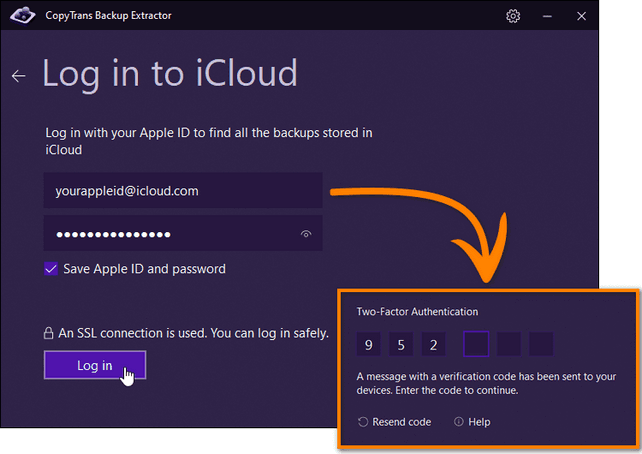Select the fourth verification code box
The width and height of the screenshot is (642, 454).
click(476, 344)
